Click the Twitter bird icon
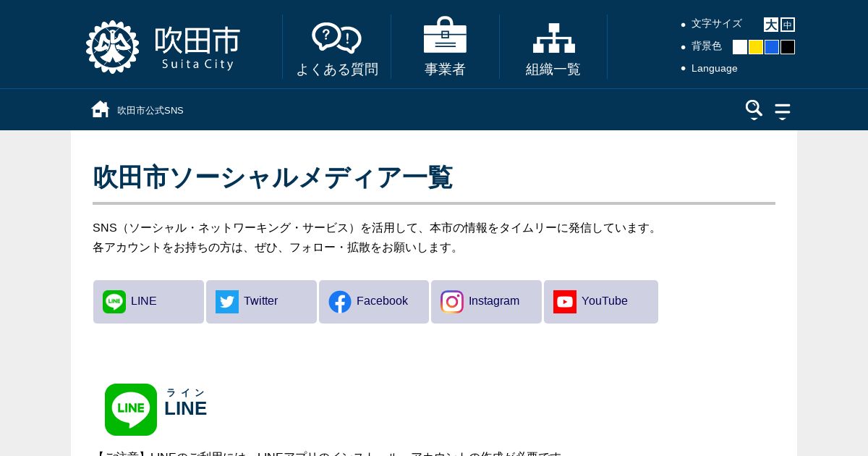Image resolution: width=868 pixels, height=456 pixels. coord(227,302)
